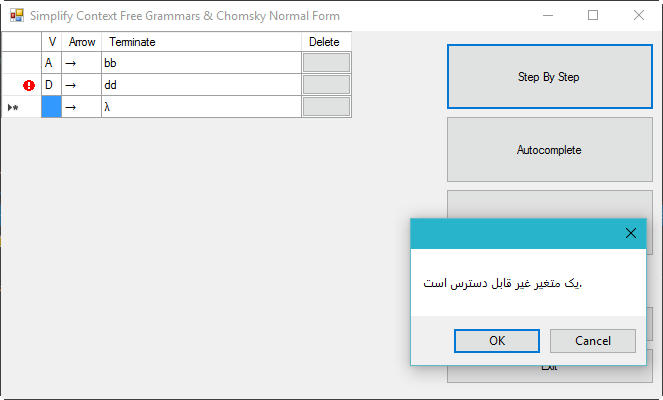Viewport: 663px width, 400px height.
Task: Click the Delete button in the λ row
Action: pyautogui.click(x=326, y=107)
